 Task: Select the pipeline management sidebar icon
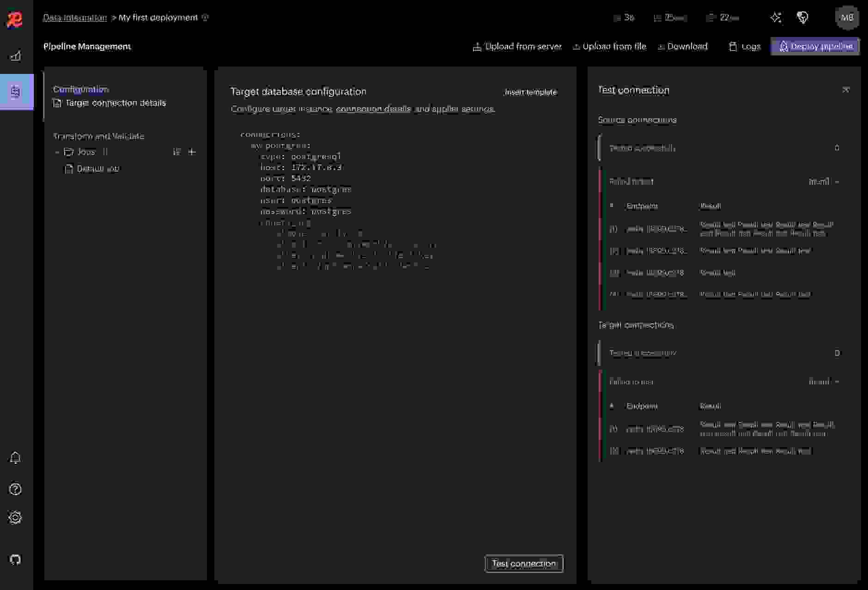(16, 91)
